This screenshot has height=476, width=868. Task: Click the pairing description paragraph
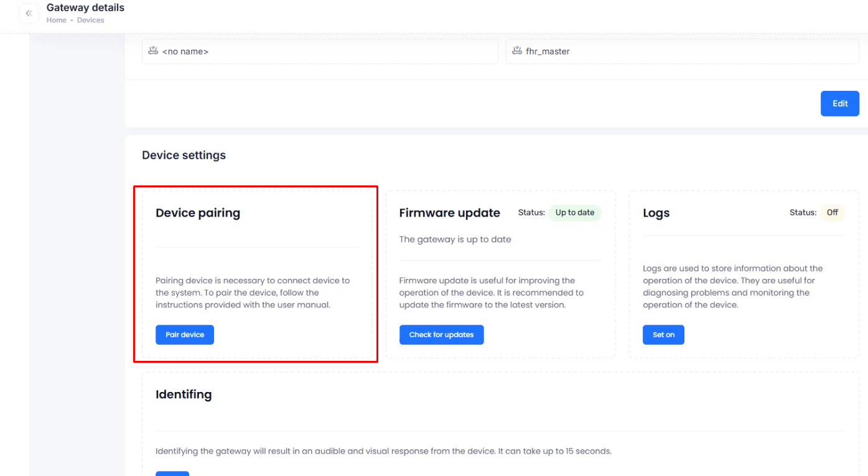[x=253, y=293]
